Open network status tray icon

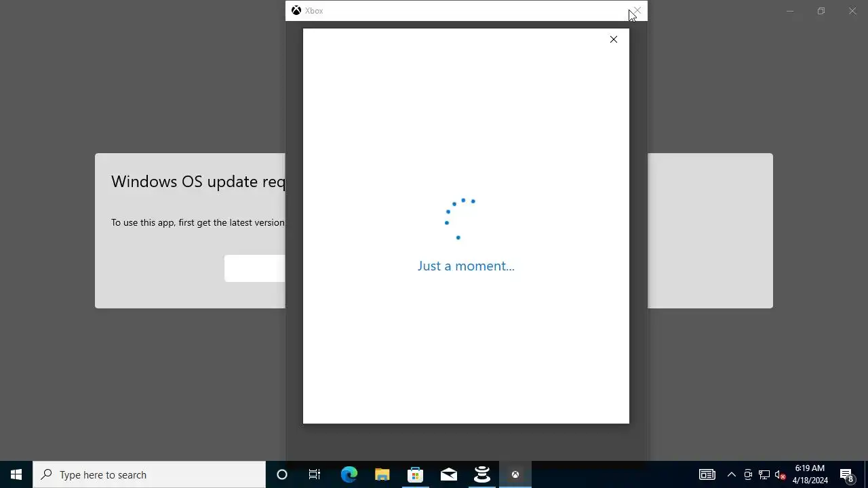(764, 474)
